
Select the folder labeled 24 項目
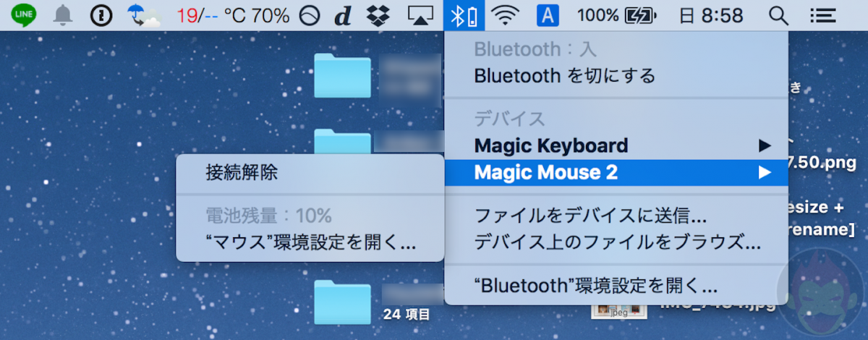pos(343,302)
